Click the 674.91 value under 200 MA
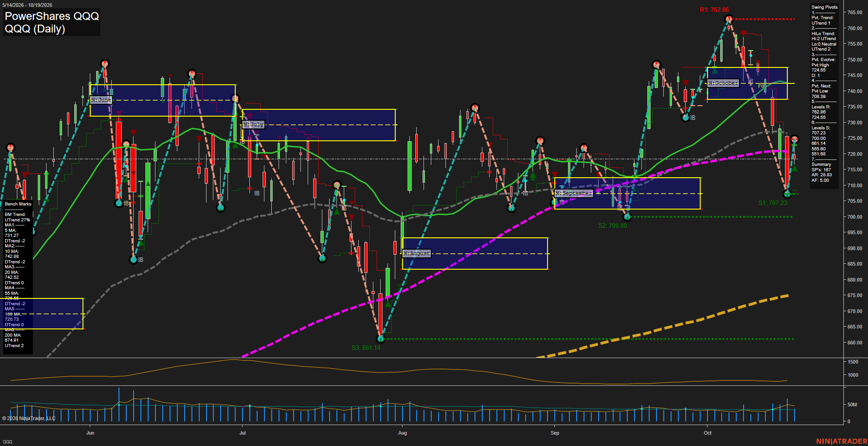868x446 pixels. coord(12,340)
